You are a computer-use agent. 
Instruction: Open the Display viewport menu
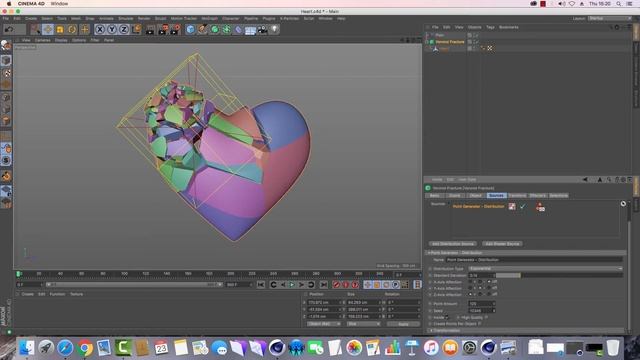61,40
